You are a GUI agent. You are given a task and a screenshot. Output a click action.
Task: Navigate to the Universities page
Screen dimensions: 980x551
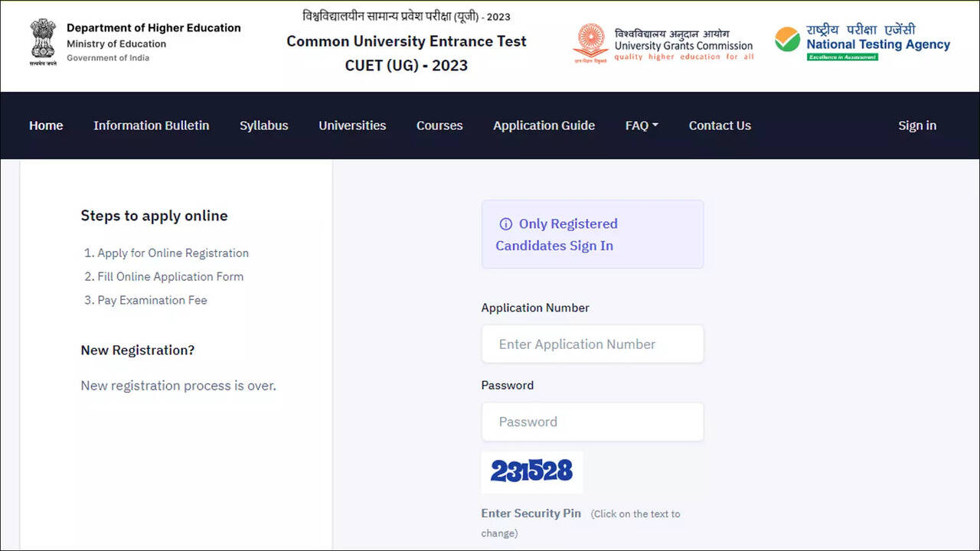[352, 126]
